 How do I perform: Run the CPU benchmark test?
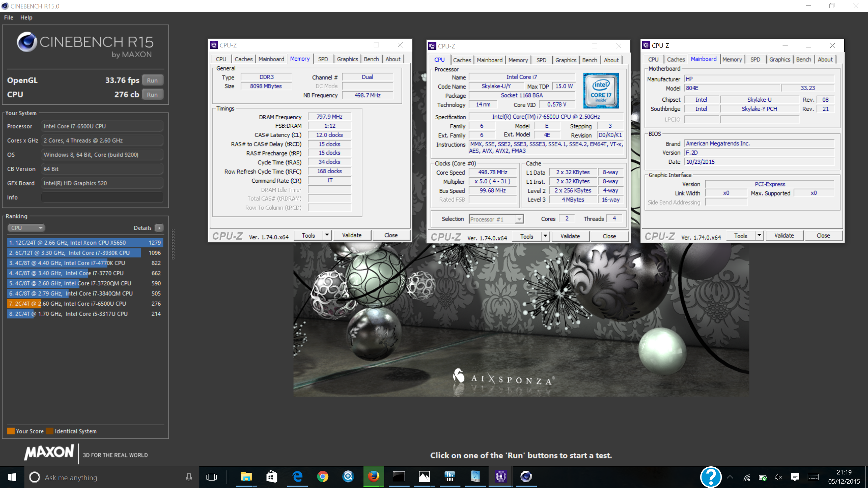tap(152, 95)
